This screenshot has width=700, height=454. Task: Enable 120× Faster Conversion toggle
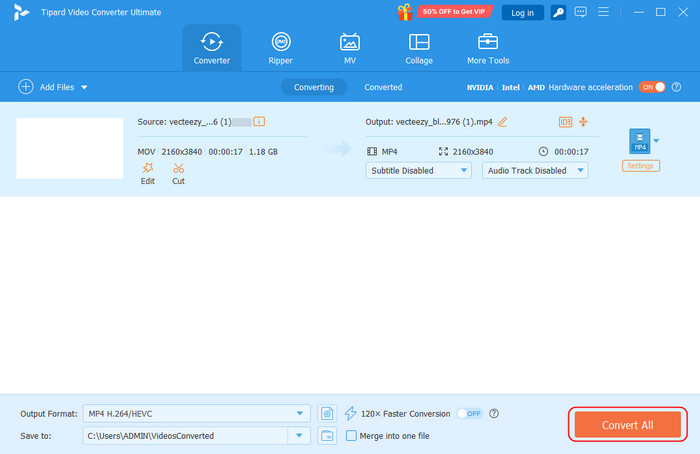(x=470, y=413)
